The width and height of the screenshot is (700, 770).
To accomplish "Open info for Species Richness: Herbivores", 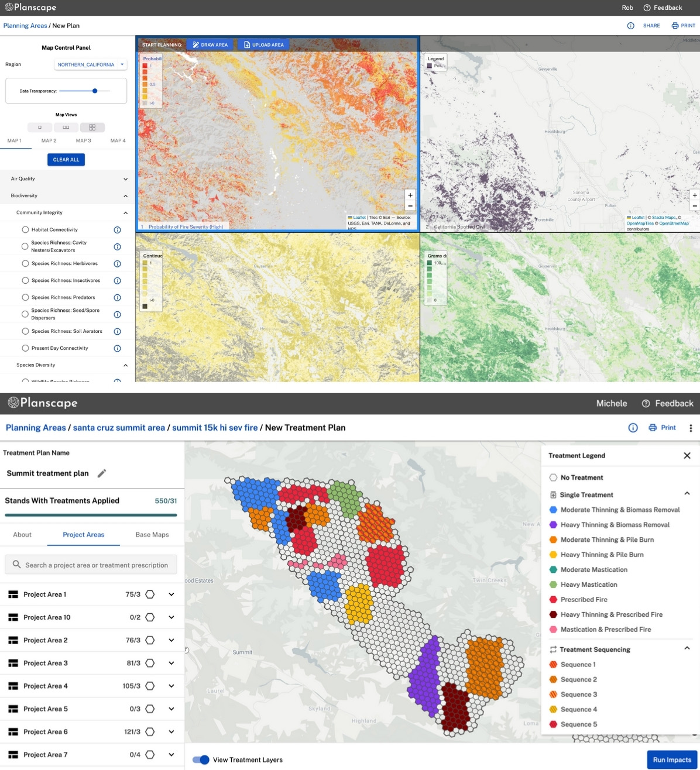I will (117, 264).
